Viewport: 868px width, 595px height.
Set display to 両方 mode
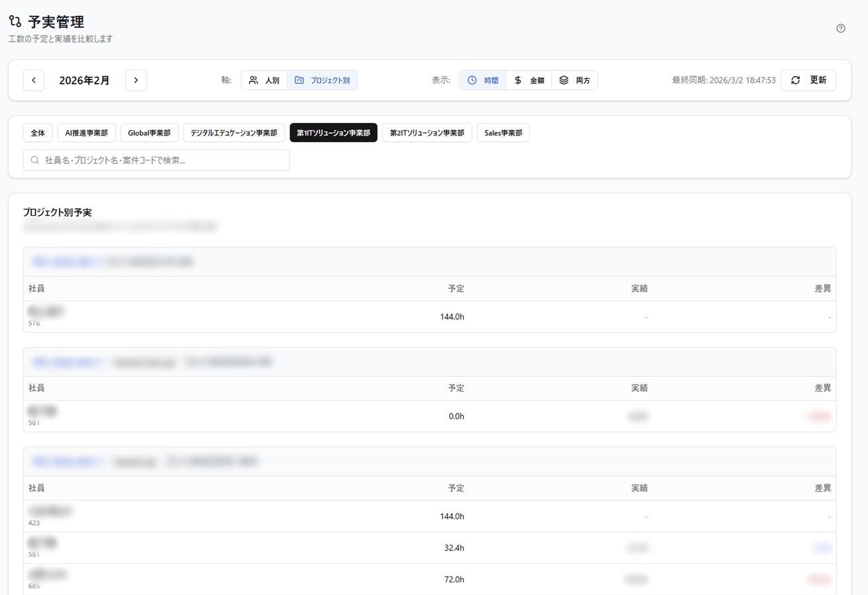[574, 80]
